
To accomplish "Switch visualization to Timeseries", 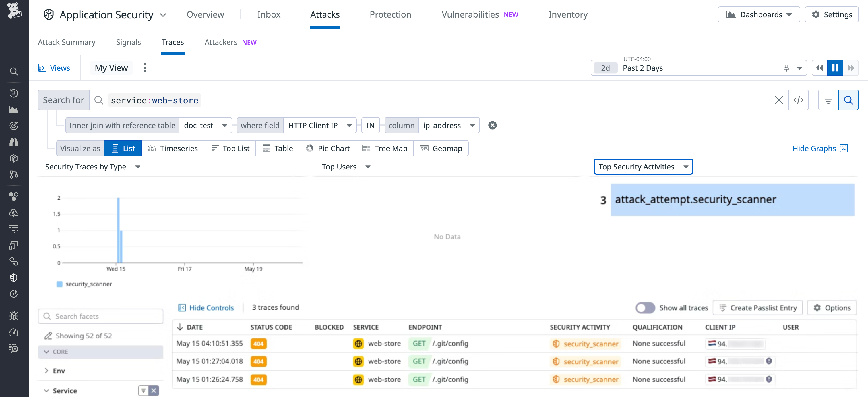I will tap(173, 148).
